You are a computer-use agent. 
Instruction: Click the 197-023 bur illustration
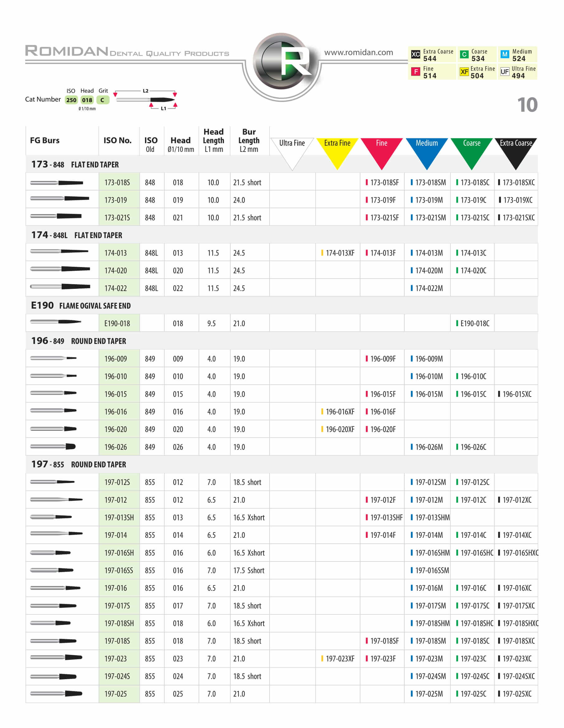coord(56,657)
